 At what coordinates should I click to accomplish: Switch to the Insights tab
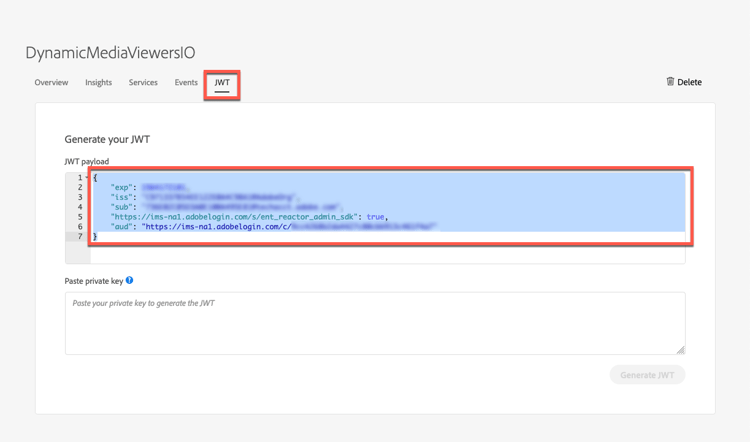coord(99,82)
